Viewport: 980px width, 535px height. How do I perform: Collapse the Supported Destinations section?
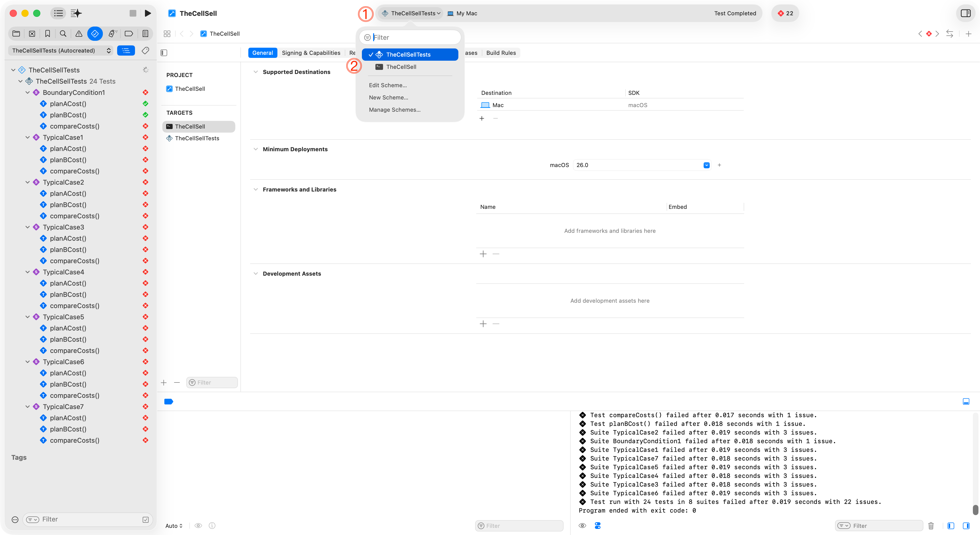coord(256,72)
